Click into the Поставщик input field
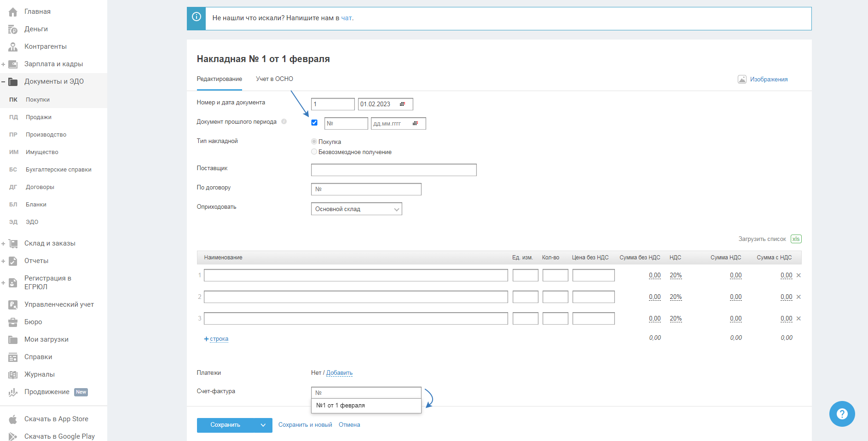 tap(393, 170)
